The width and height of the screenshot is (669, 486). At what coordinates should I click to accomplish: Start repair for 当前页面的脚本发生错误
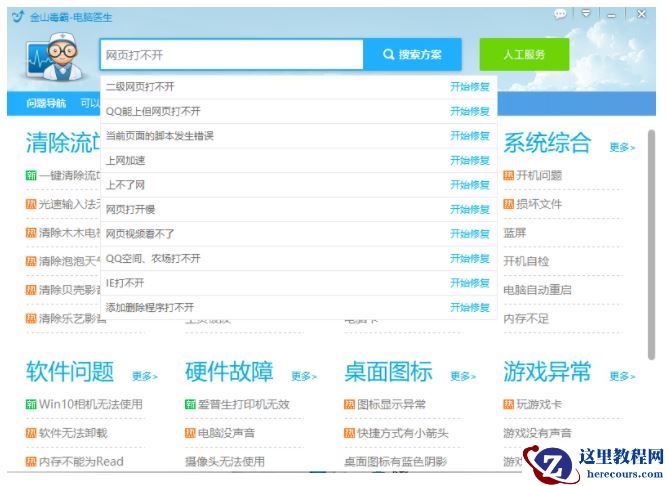[x=470, y=136]
